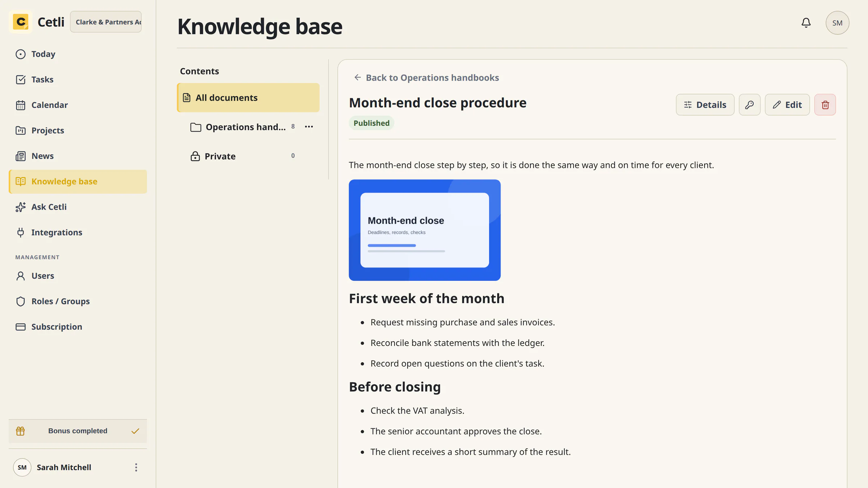Delete the document with the trash icon
The image size is (868, 488).
pos(825,105)
